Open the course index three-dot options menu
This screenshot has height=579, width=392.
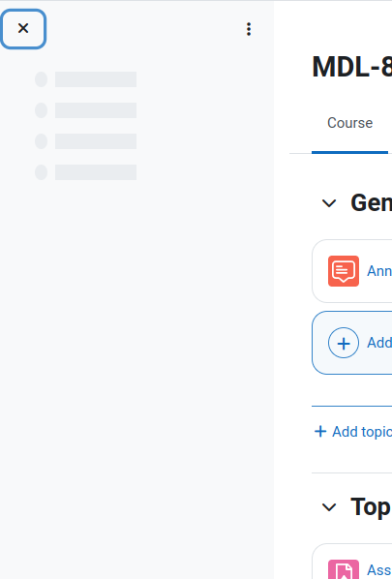(249, 29)
